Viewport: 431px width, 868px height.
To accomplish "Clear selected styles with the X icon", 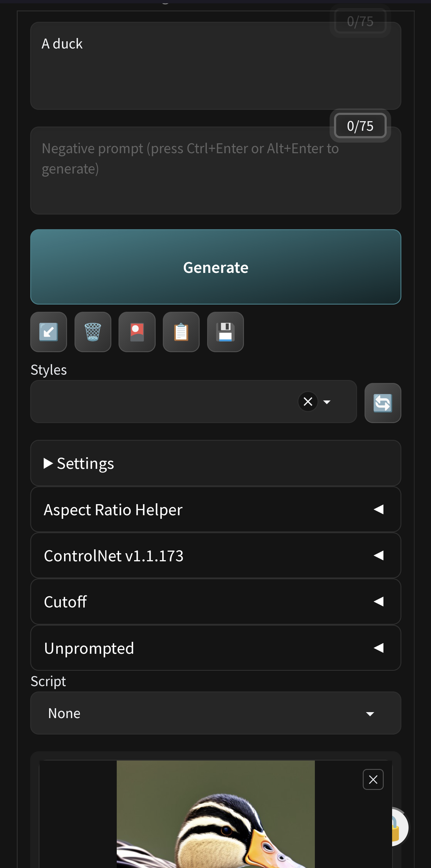I will click(308, 402).
